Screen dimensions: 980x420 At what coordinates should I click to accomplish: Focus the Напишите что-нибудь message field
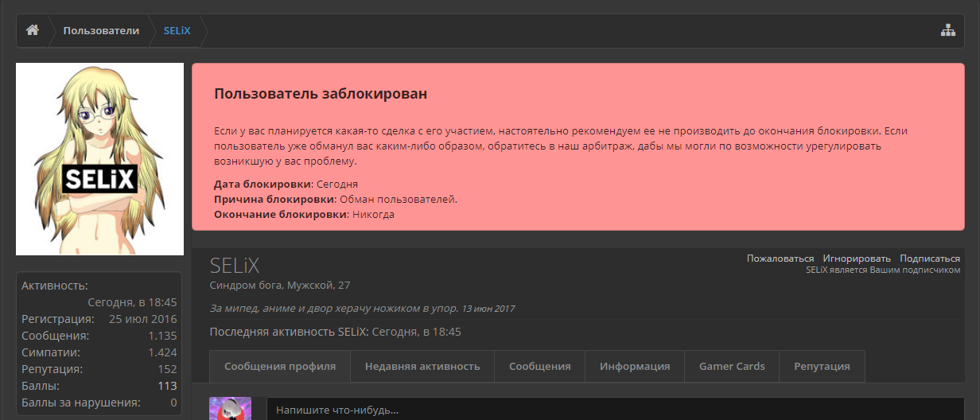pos(615,409)
